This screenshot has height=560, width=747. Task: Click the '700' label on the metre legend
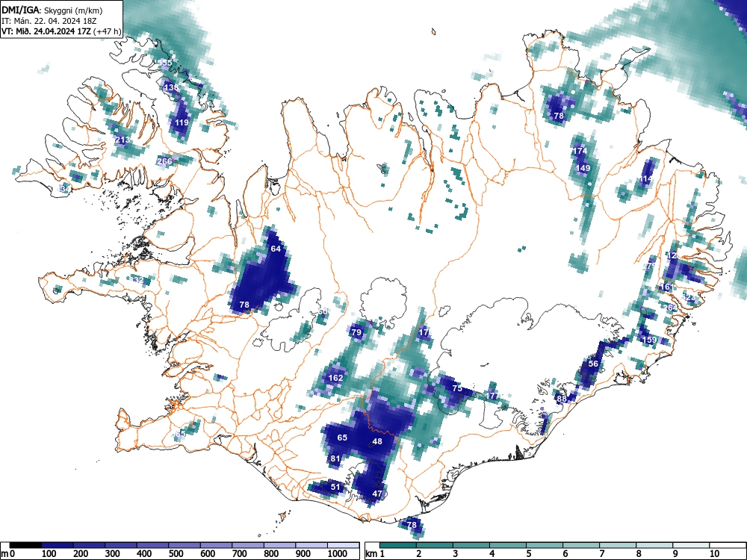(240, 554)
